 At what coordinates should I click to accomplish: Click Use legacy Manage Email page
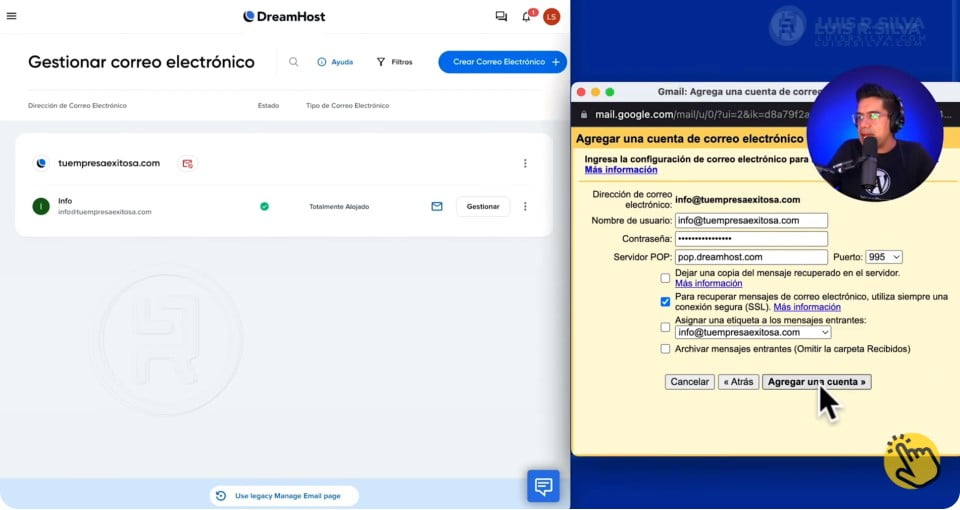[284, 496]
